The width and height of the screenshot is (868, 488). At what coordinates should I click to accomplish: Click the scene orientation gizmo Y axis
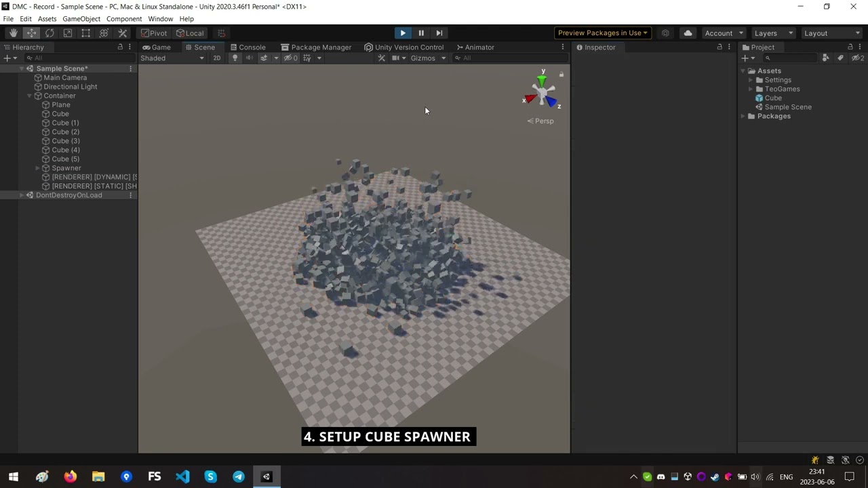point(542,79)
